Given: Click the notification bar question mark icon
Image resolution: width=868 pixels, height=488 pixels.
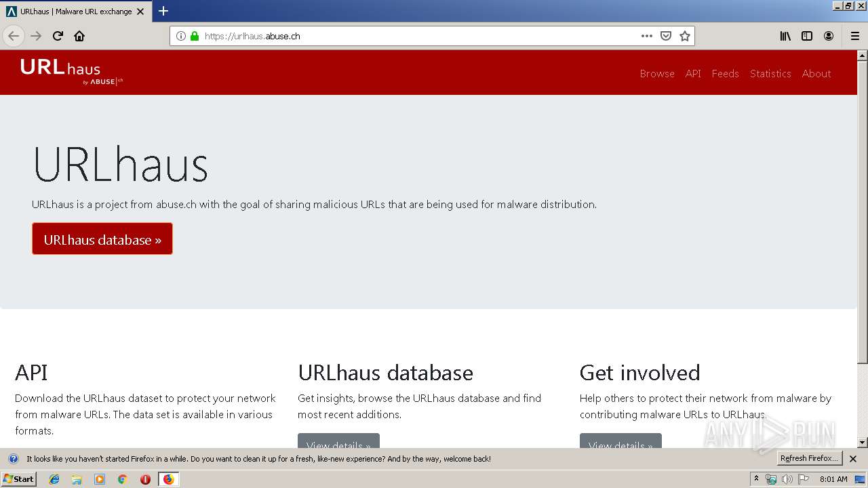Looking at the screenshot, I should click(x=13, y=459).
